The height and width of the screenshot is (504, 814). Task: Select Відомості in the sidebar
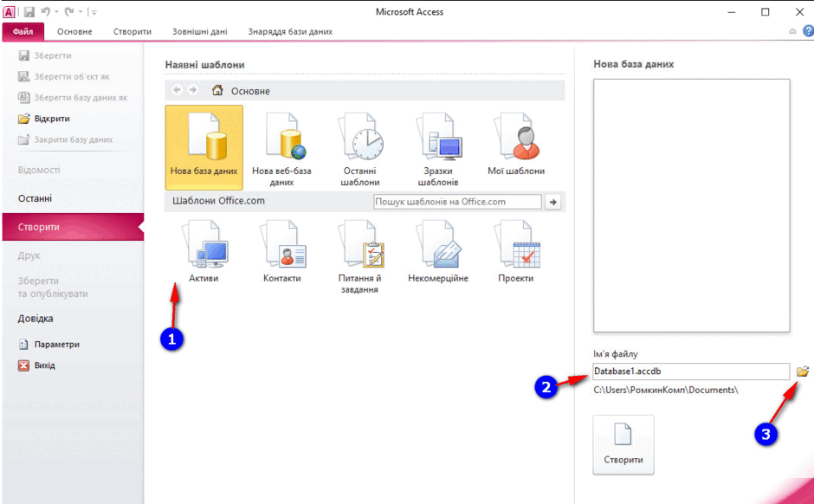[x=39, y=170]
